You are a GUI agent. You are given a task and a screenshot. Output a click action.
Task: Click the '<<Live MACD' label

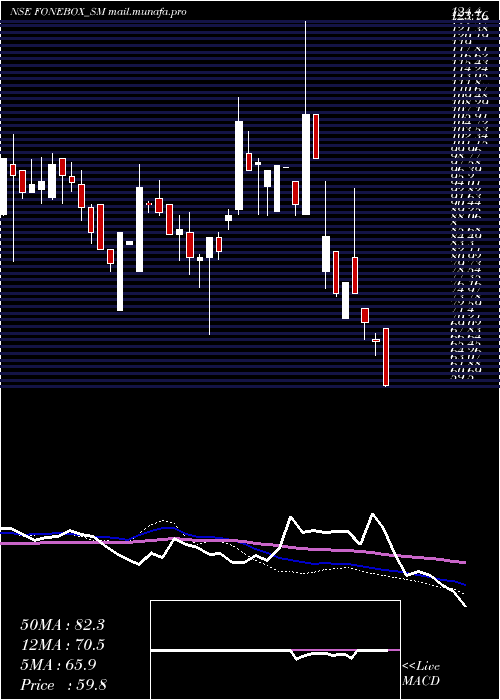pos(421,674)
